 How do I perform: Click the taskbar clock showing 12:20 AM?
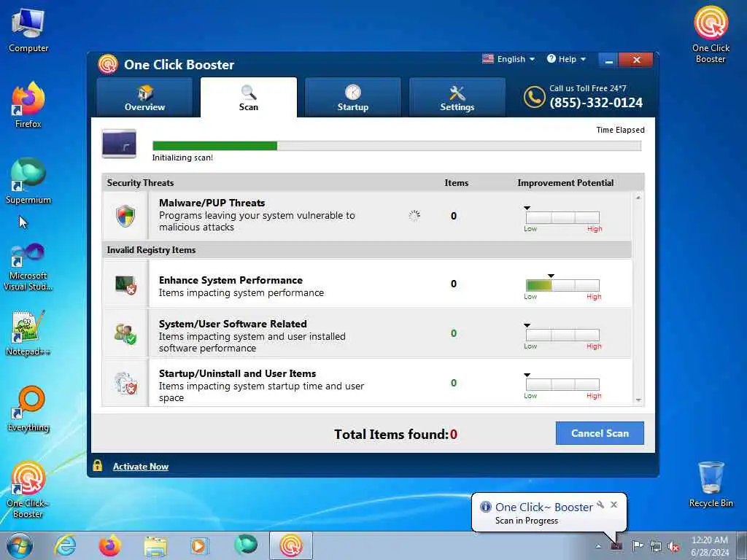click(710, 545)
